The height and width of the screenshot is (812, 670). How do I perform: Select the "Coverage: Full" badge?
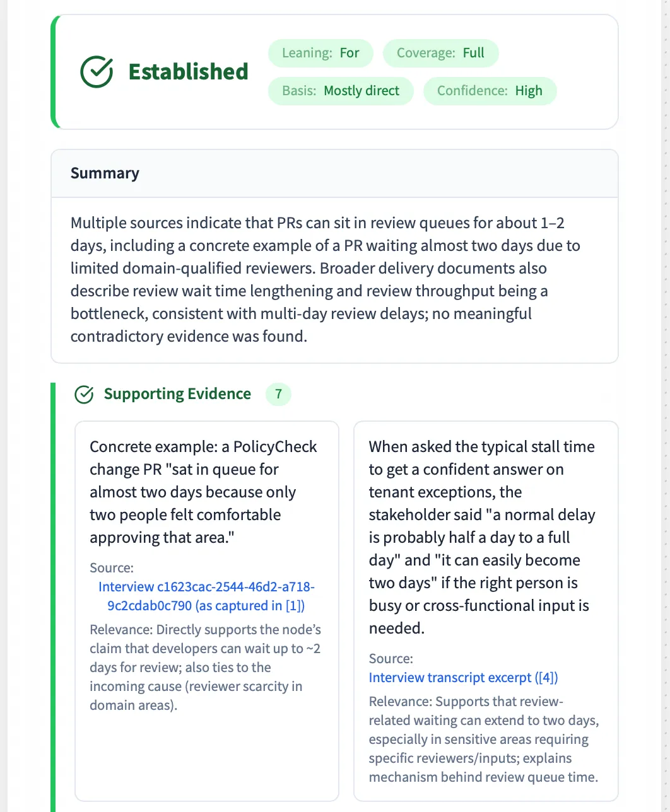pyautogui.click(x=440, y=53)
